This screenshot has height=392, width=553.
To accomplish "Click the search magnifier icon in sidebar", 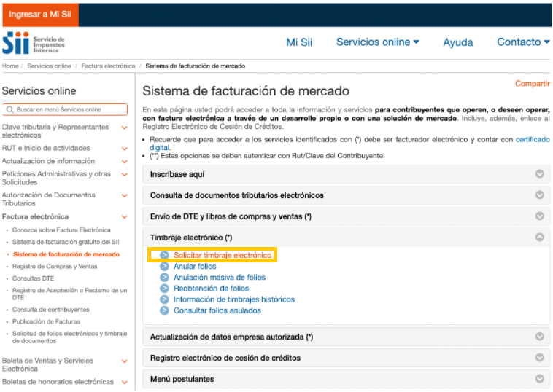I will [10, 109].
